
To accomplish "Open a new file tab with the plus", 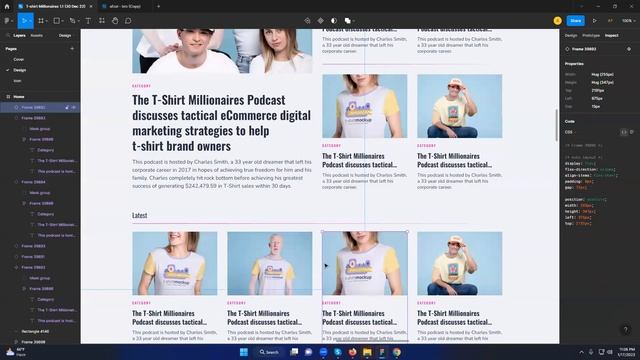I will pyautogui.click(x=158, y=7).
